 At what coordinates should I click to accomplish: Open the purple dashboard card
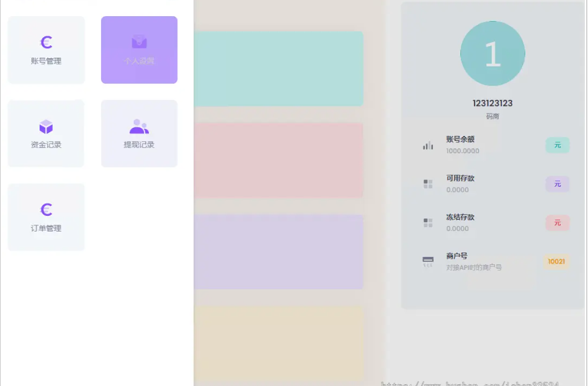click(x=278, y=252)
